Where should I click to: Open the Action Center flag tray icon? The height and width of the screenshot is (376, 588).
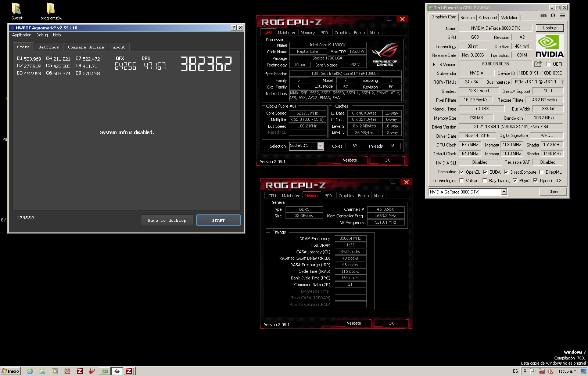pyautogui.click(x=533, y=371)
